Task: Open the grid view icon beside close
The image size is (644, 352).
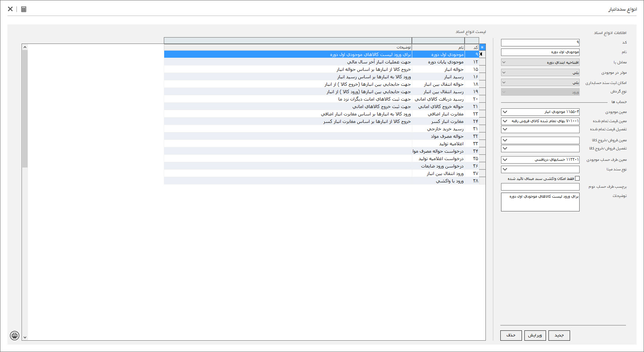Action: tap(24, 9)
